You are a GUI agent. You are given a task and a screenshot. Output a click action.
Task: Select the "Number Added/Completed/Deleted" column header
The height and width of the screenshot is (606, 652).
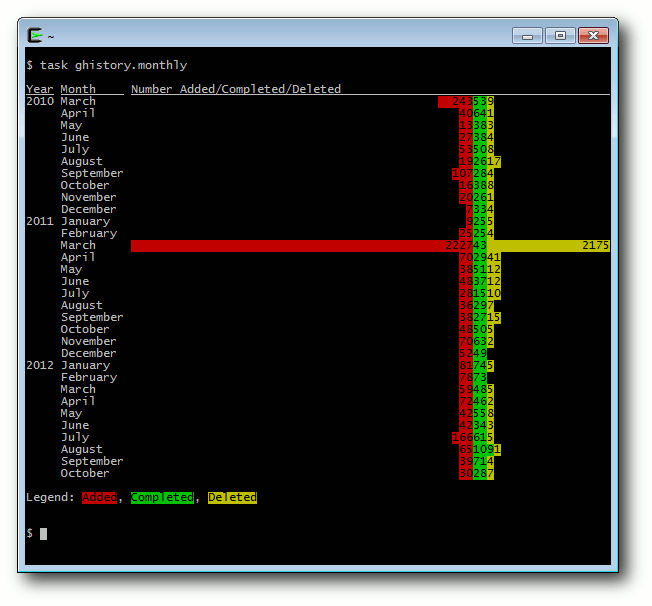(235, 89)
